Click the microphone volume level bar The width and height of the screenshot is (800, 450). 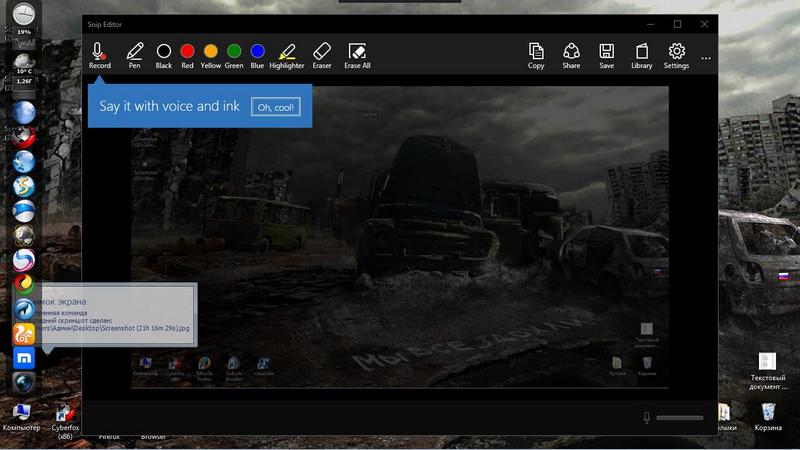(680, 418)
